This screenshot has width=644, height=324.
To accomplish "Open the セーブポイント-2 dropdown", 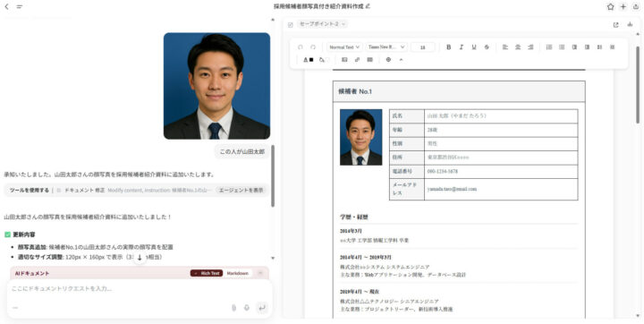I will point(322,24).
